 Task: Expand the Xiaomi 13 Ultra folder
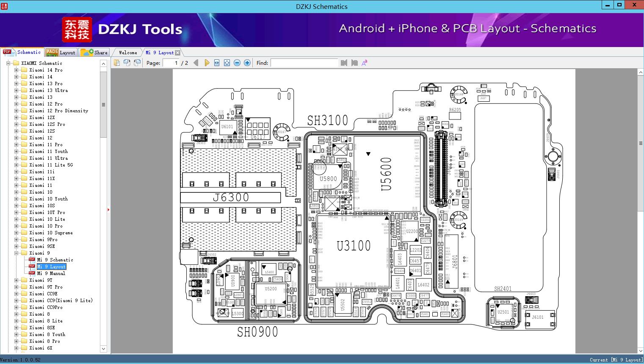[17, 90]
